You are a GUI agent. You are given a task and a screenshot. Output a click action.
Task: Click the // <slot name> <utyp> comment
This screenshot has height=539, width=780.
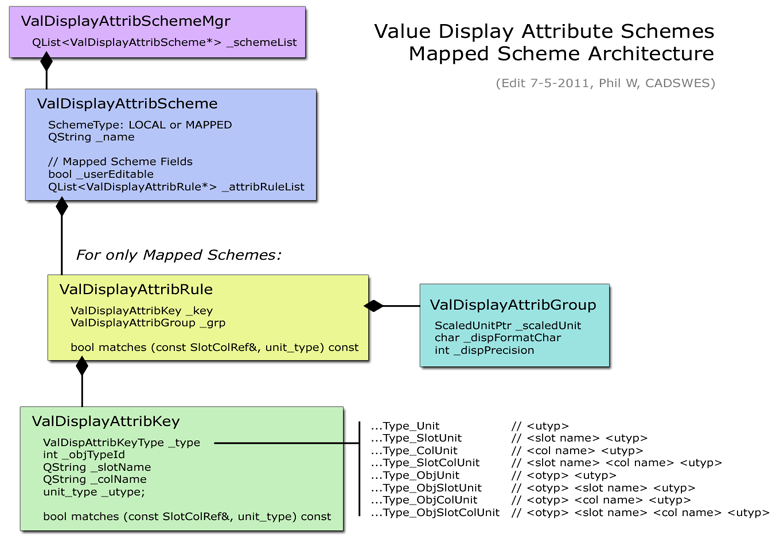tap(579, 438)
